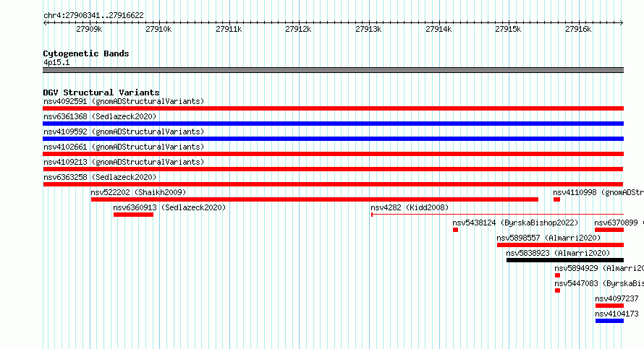
Task: Click the chr4:27908341..27916622 region label
Action: pyautogui.click(x=93, y=16)
